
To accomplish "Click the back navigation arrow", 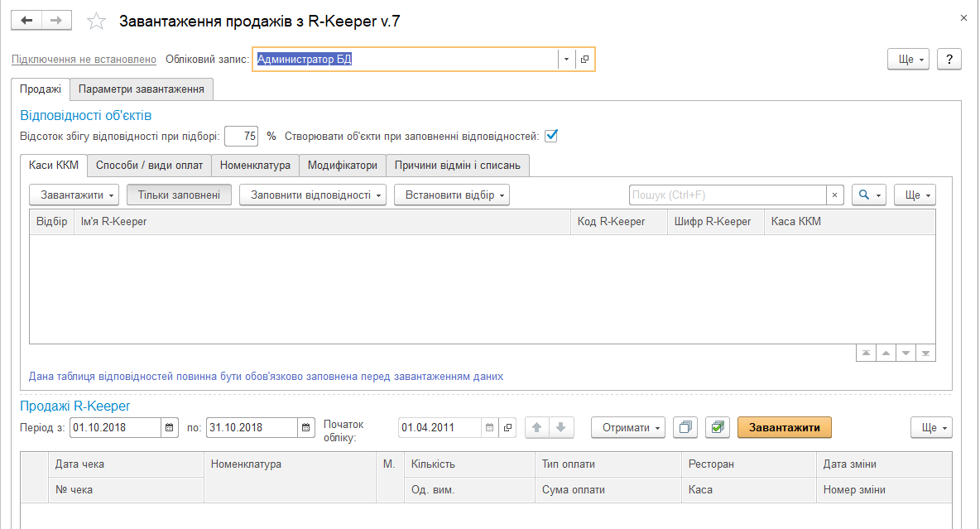I will [x=26, y=22].
